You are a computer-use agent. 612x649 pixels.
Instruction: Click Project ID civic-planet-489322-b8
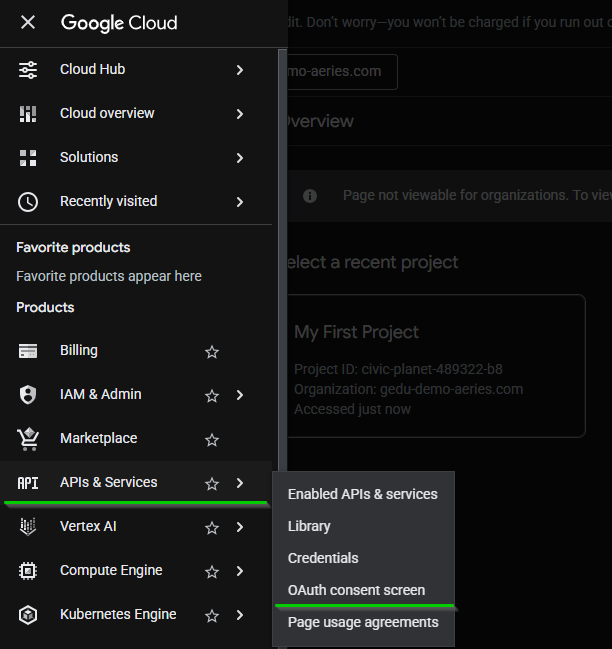pyautogui.click(x=398, y=369)
